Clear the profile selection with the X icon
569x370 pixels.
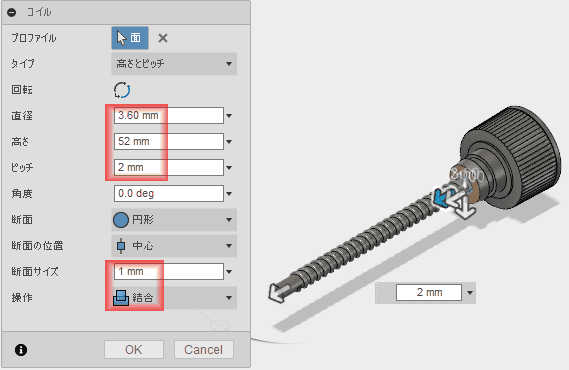coord(163,38)
